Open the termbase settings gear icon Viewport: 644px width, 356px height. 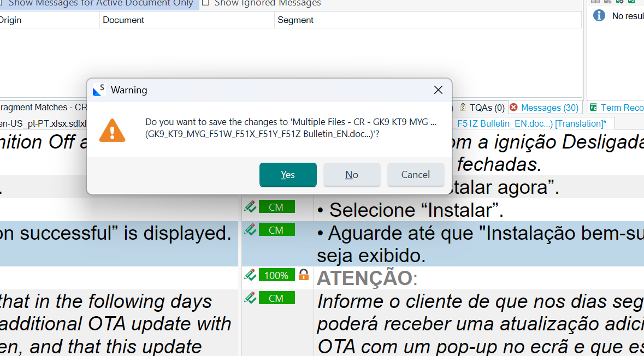click(620, 2)
